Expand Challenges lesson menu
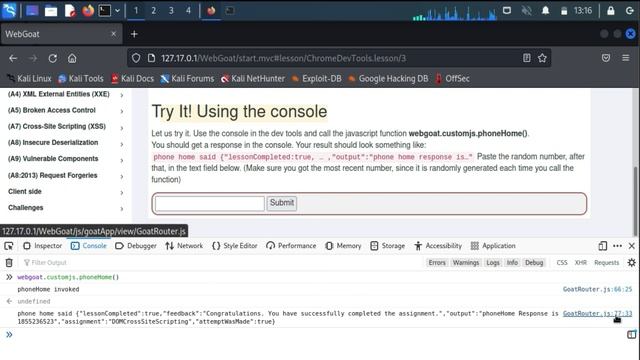Screen dimensions: 640x360 click(x=65, y=208)
